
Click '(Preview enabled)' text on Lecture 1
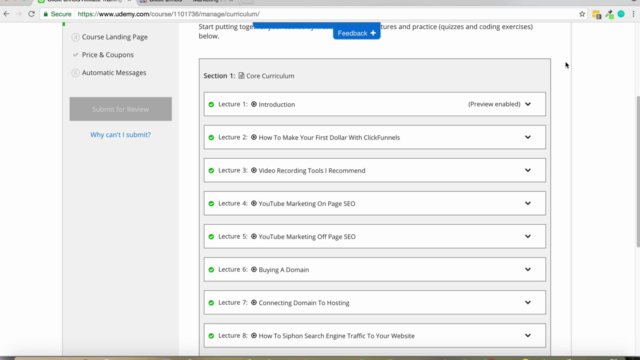pyautogui.click(x=494, y=104)
